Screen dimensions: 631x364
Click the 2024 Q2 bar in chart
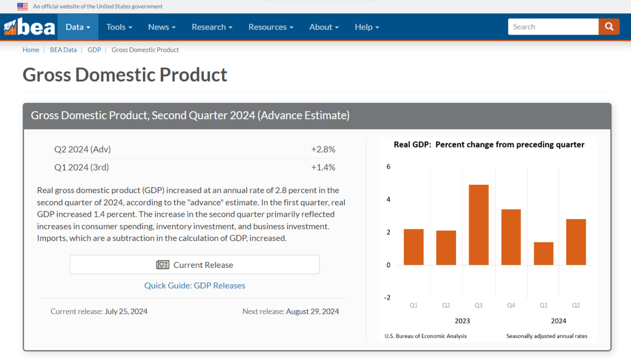coord(576,242)
